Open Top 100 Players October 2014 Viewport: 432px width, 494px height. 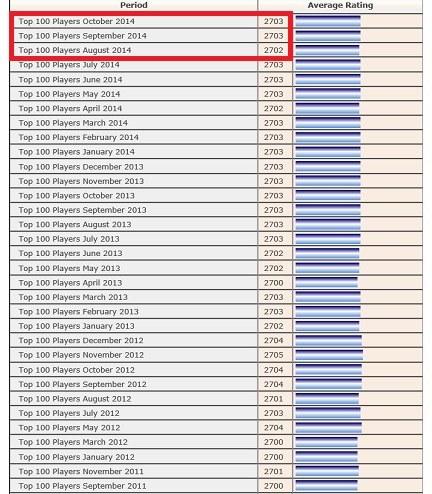[x=77, y=21]
